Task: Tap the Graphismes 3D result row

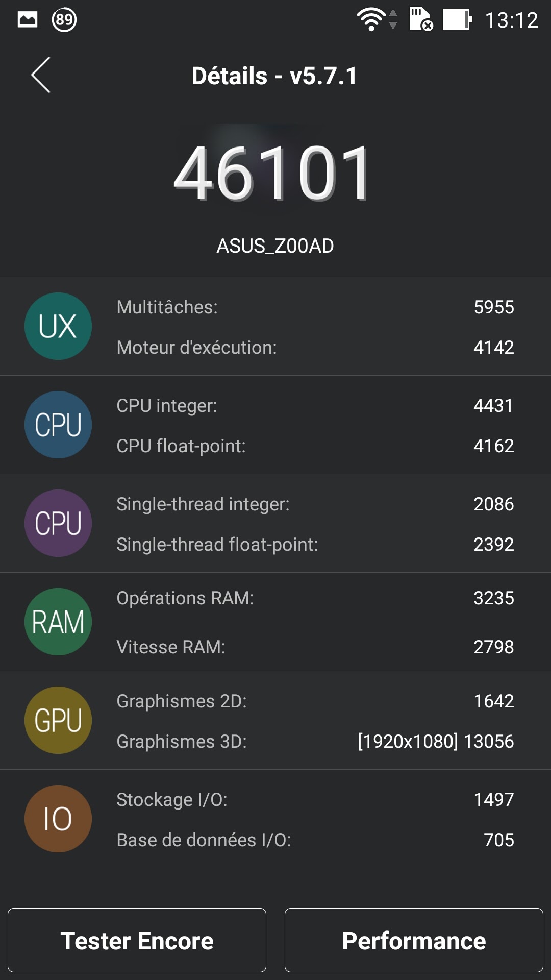Action: click(315, 741)
